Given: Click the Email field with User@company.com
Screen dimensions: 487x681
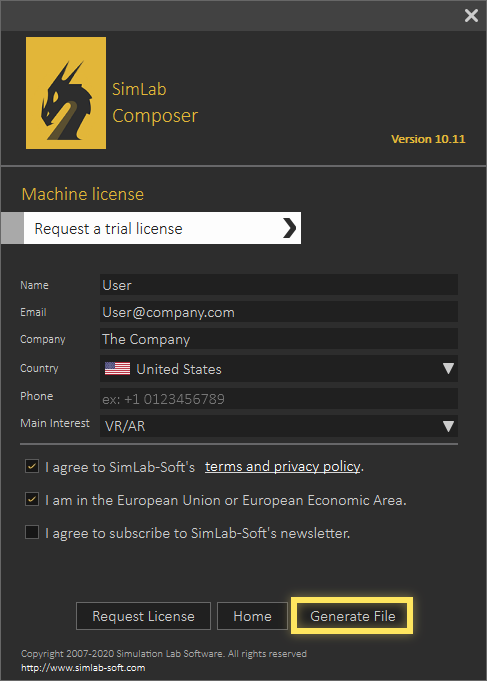Looking at the screenshot, I should pos(279,312).
